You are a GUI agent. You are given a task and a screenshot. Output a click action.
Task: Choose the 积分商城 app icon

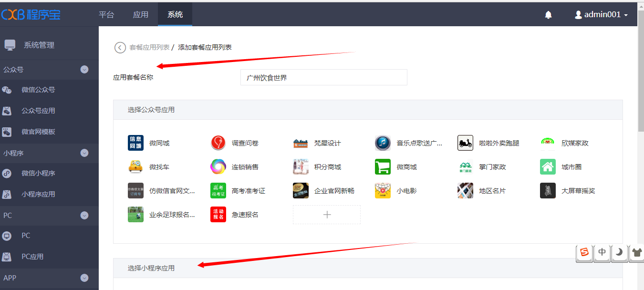pyautogui.click(x=301, y=167)
